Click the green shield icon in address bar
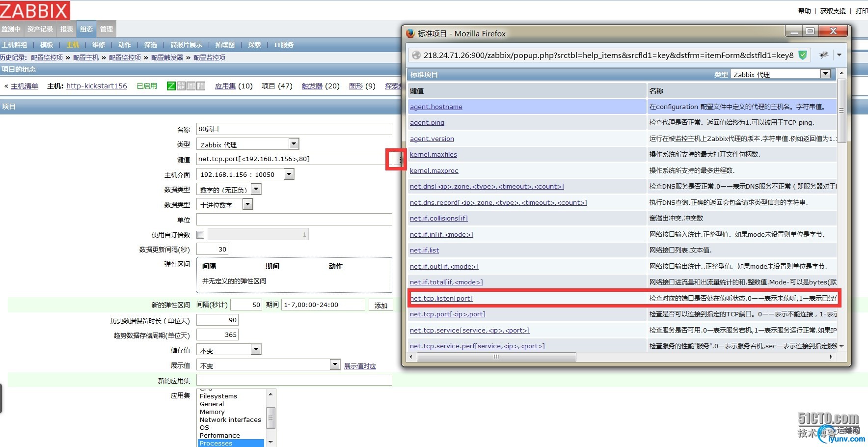This screenshot has height=447, width=868. (803, 55)
